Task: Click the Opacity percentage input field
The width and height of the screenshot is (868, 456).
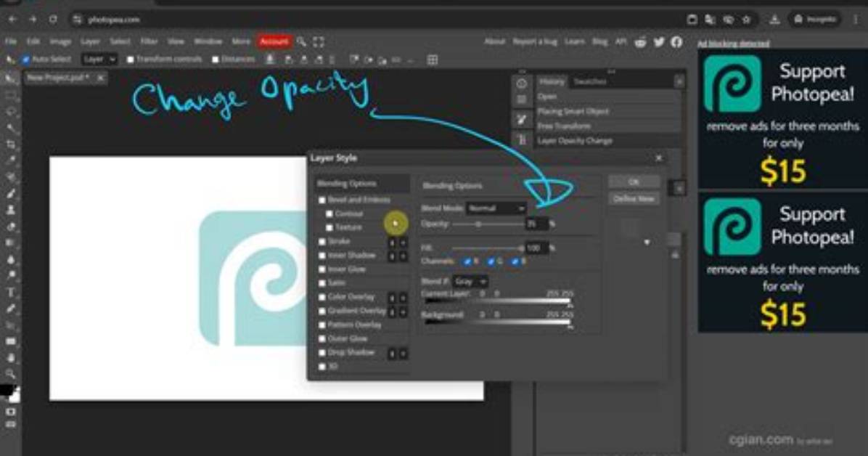Action: click(x=536, y=224)
